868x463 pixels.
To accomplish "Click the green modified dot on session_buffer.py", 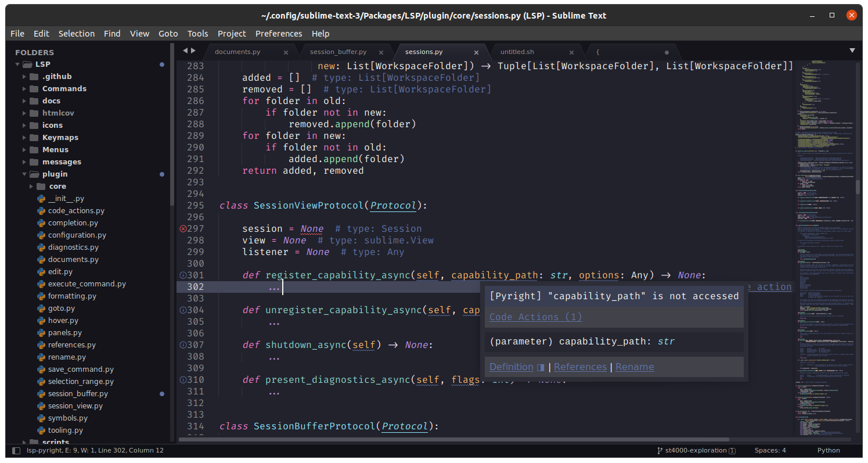I will (161, 393).
